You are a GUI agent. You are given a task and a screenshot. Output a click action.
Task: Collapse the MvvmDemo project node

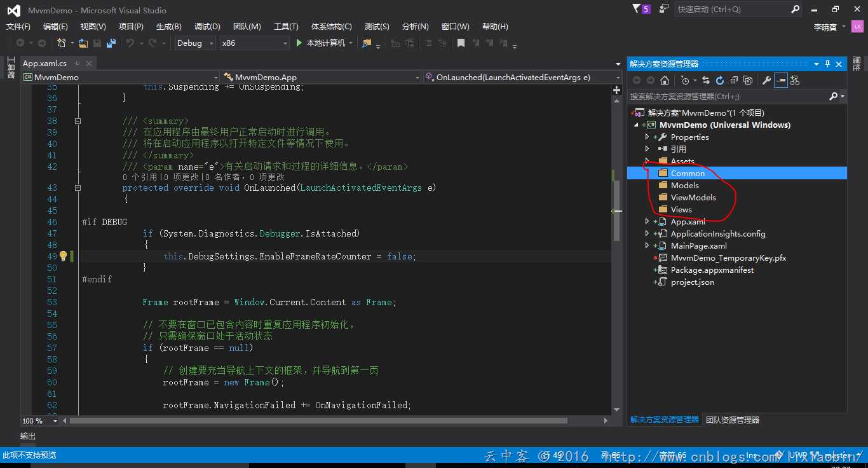pyautogui.click(x=637, y=125)
